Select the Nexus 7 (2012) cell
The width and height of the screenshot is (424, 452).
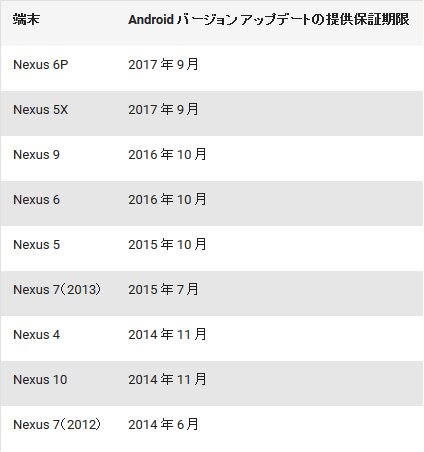click(x=57, y=425)
